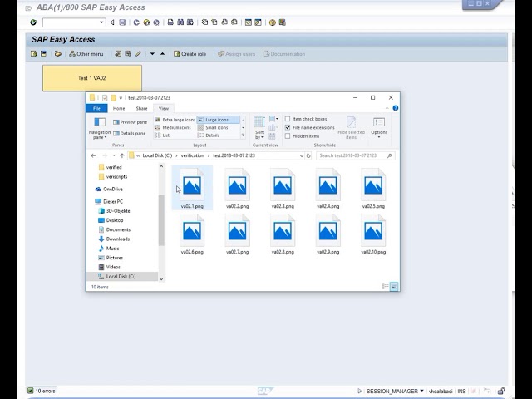Click verification in address breadcrumb
532x399 pixels.
click(192, 155)
